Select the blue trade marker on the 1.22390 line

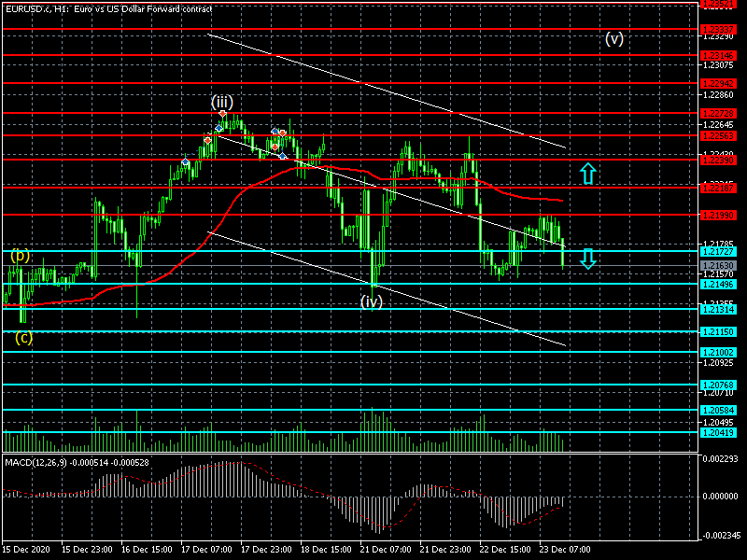185,161
